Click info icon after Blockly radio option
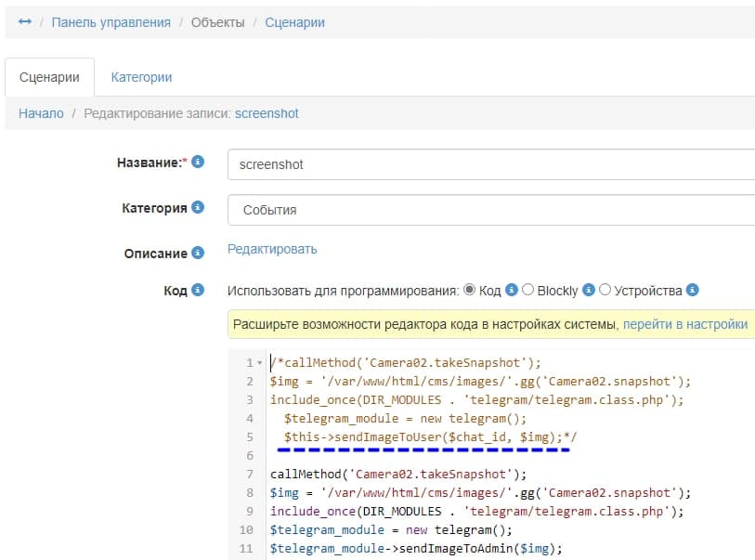This screenshot has height=560, width=755. point(587,291)
